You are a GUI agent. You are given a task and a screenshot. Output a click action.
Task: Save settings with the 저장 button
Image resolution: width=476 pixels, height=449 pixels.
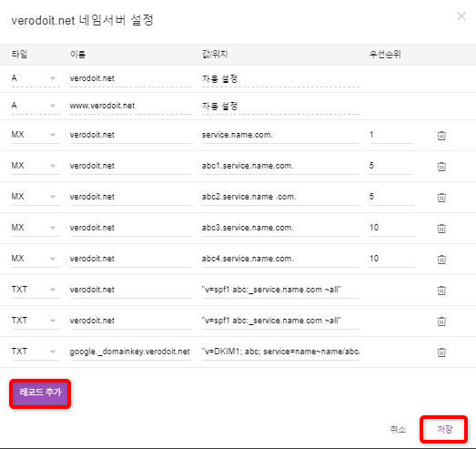click(444, 429)
